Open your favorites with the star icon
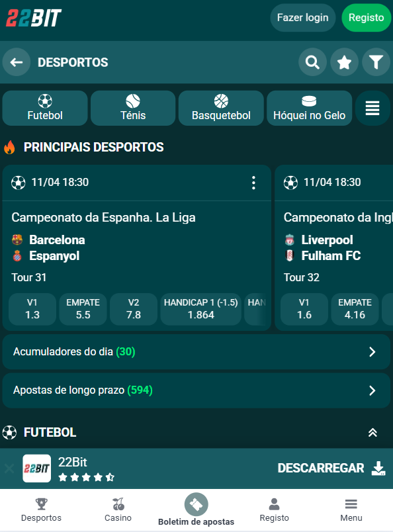 343,62
